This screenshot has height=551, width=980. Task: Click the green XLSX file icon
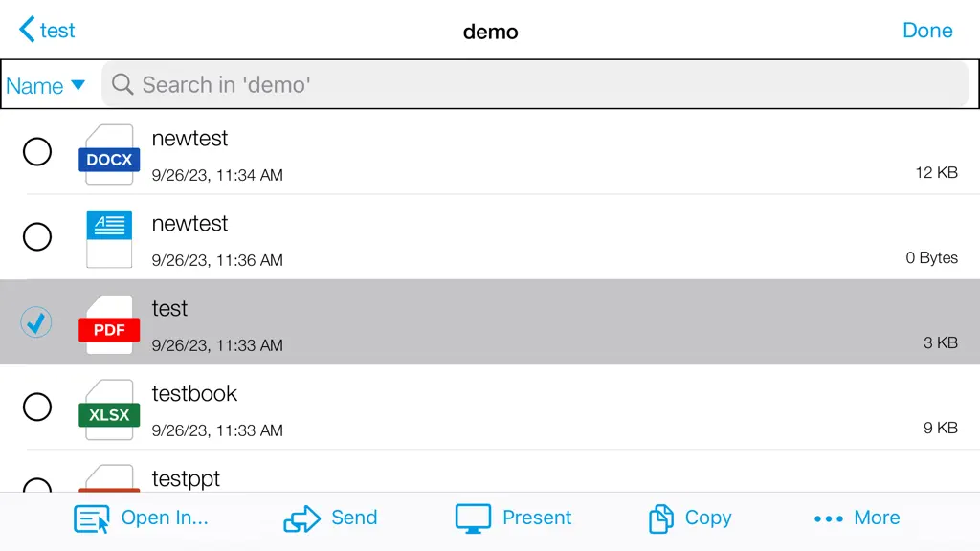(109, 409)
